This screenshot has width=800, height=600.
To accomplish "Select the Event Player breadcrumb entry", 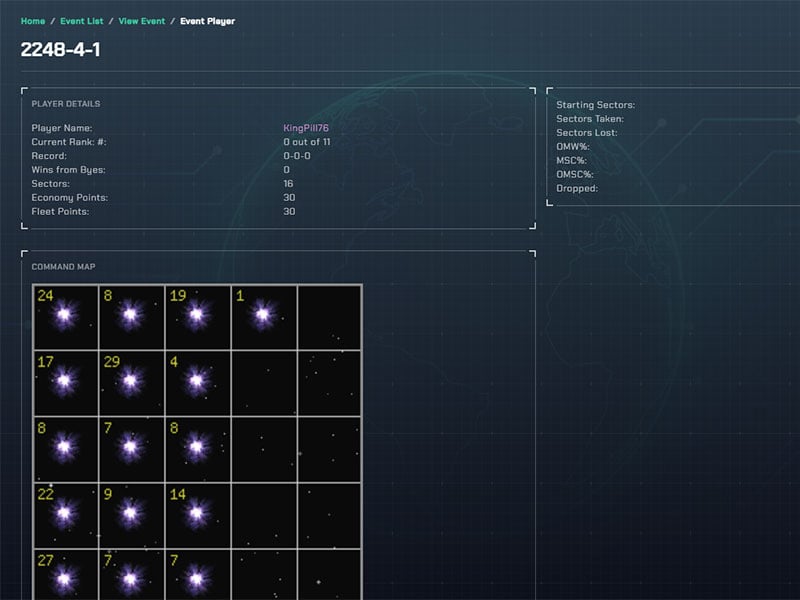I will click(206, 20).
